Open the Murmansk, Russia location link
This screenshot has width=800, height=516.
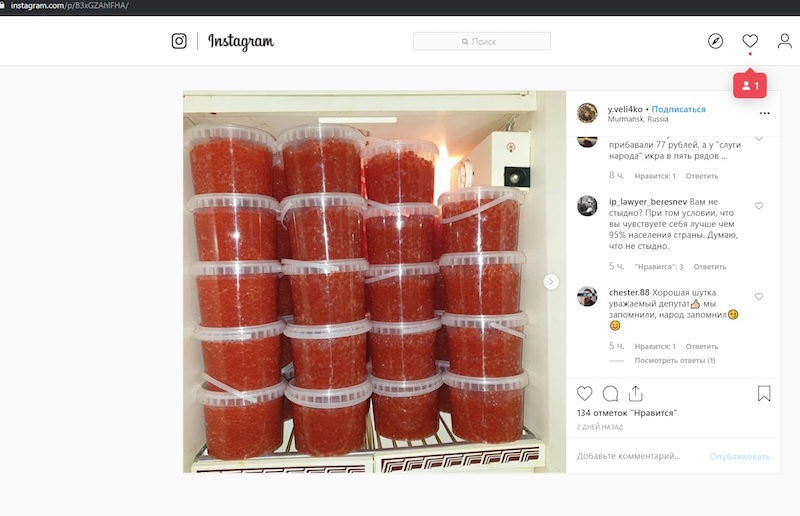638,119
